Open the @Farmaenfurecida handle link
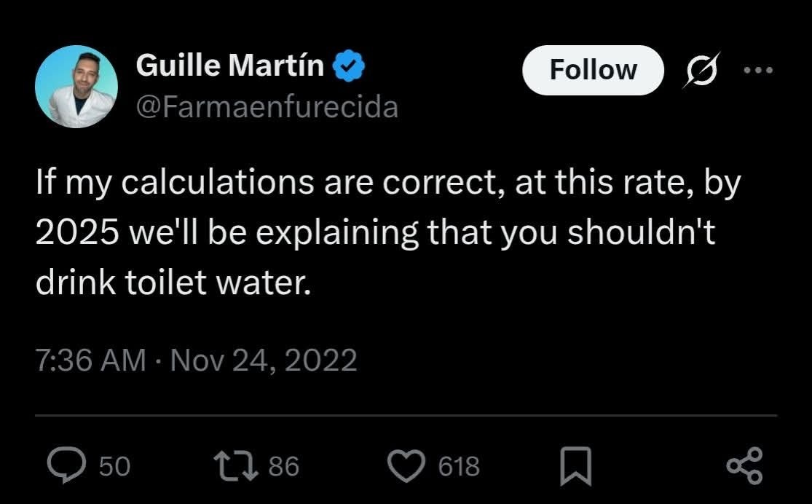The height and width of the screenshot is (504, 812). coord(267,107)
